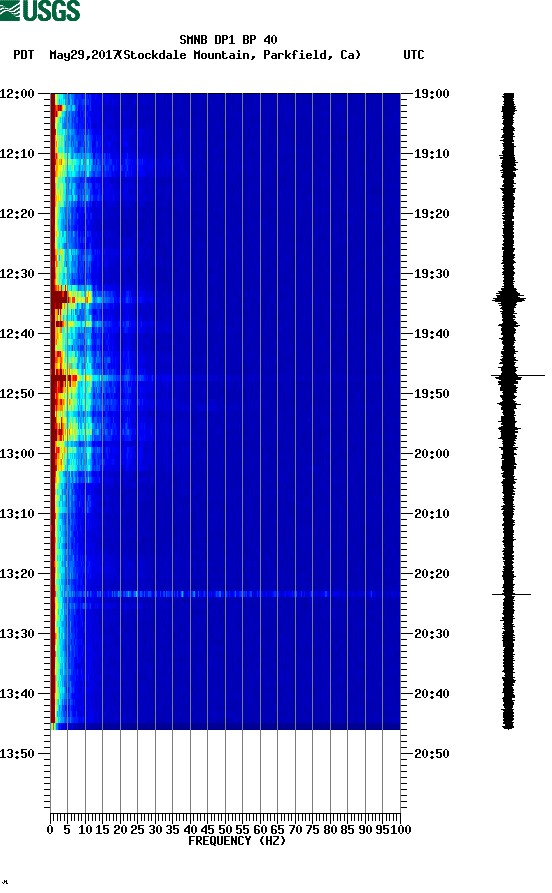Click the 0 Hz frequency axis label

tap(50, 830)
